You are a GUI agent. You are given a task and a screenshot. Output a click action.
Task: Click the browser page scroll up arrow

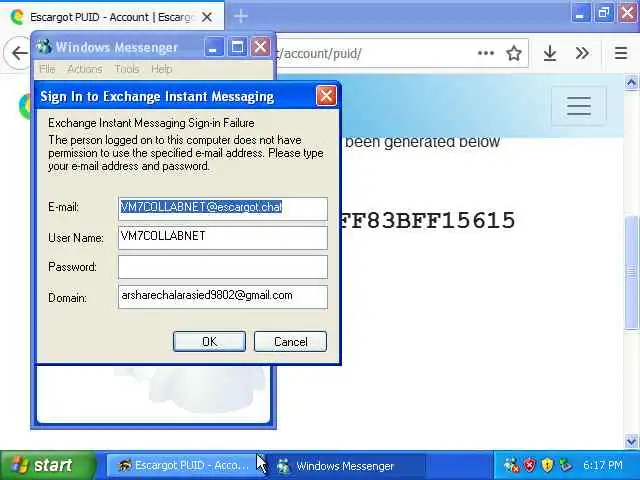click(x=631, y=83)
